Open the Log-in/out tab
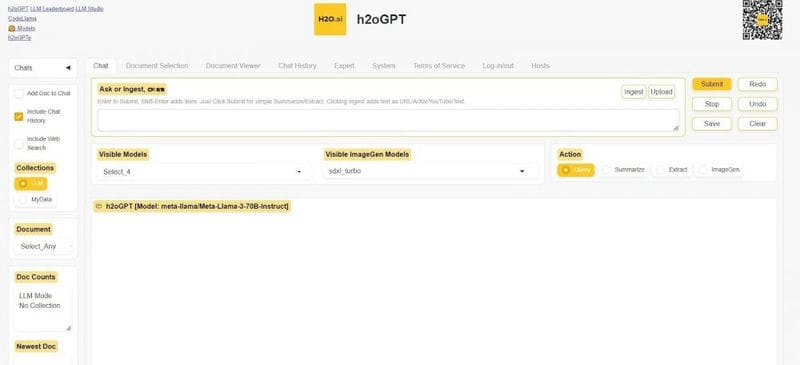800x365 pixels. point(498,66)
